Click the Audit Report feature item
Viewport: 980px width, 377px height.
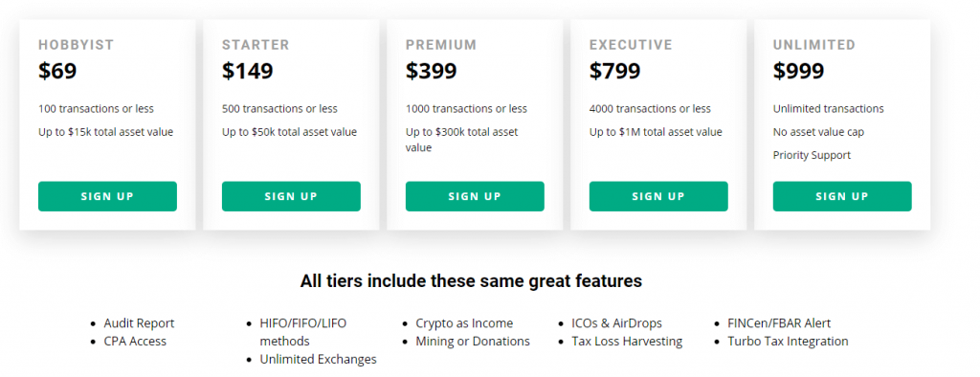click(x=140, y=323)
